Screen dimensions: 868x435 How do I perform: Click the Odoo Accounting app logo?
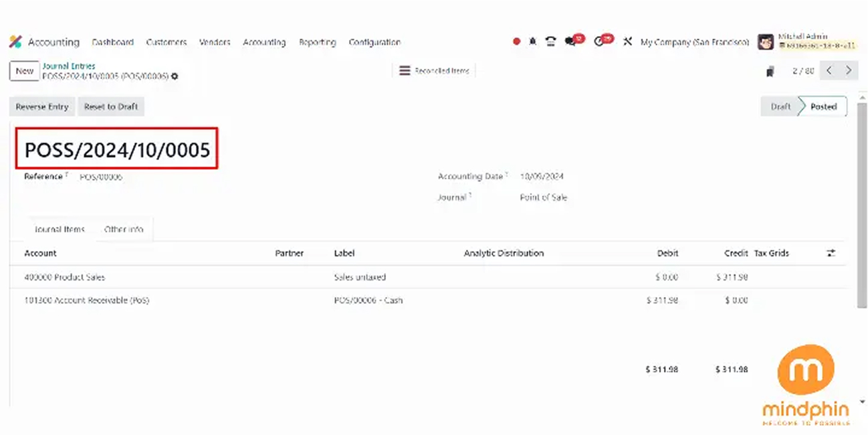point(15,42)
